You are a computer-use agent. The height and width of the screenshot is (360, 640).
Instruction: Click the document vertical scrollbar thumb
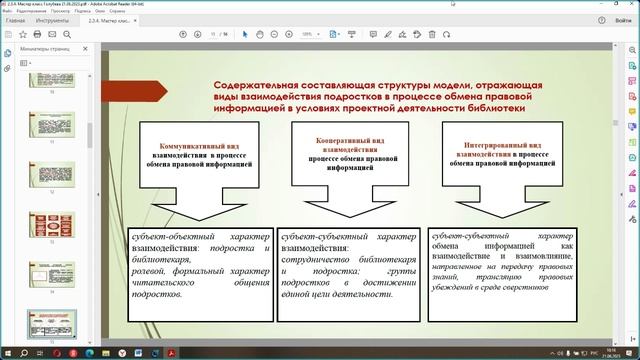616,123
